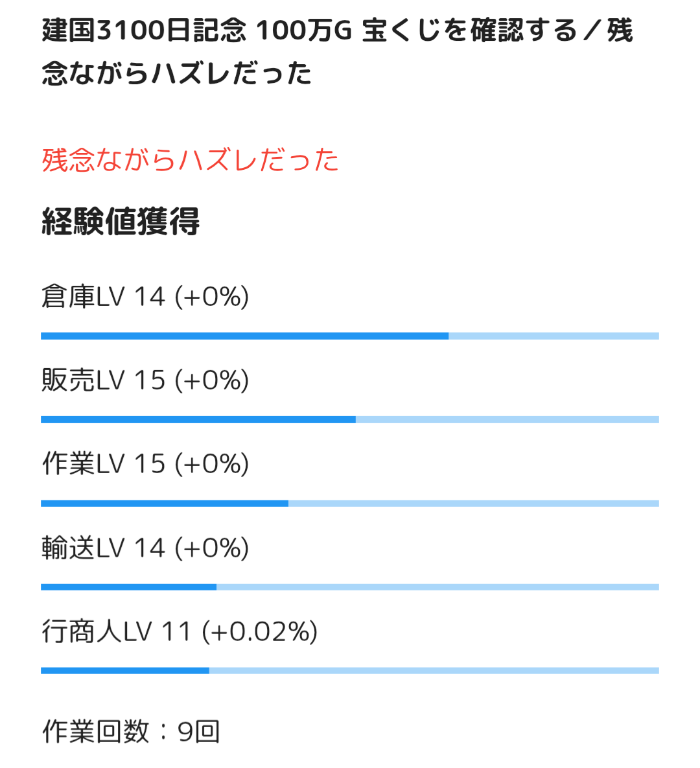Click the 販売LV 15 label
This screenshot has width=700, height=768.
[104, 380]
